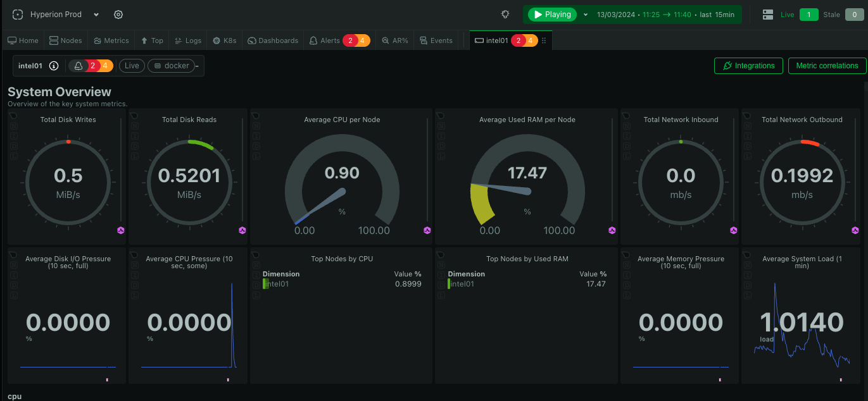Click the nodes indicator icon beside Live count

768,14
